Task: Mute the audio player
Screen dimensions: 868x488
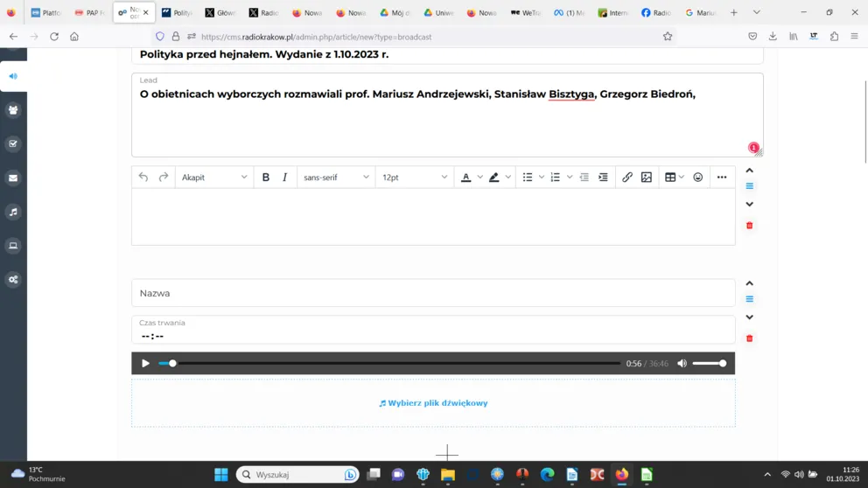Action: pyautogui.click(x=682, y=364)
